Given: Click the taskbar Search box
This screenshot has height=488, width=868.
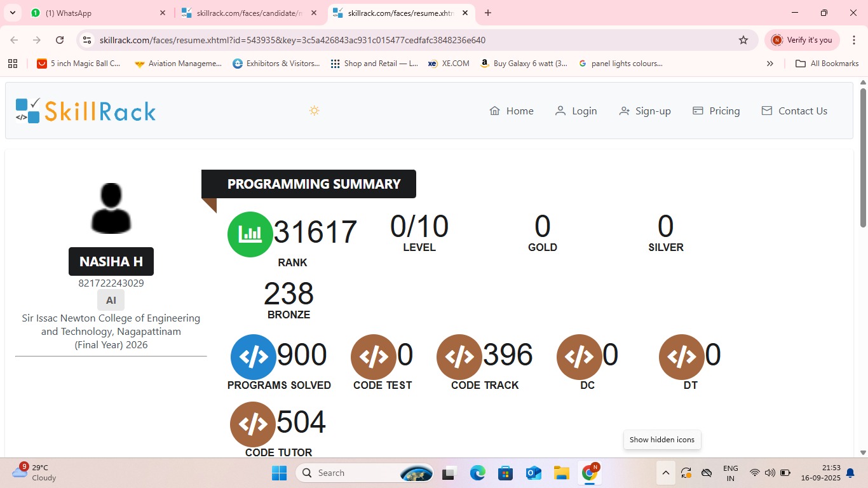Looking at the screenshot, I should [x=366, y=473].
